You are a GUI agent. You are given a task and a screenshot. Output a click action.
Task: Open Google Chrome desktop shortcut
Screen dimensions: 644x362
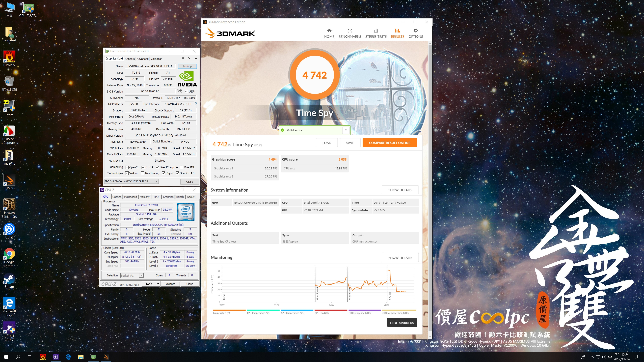(9, 258)
